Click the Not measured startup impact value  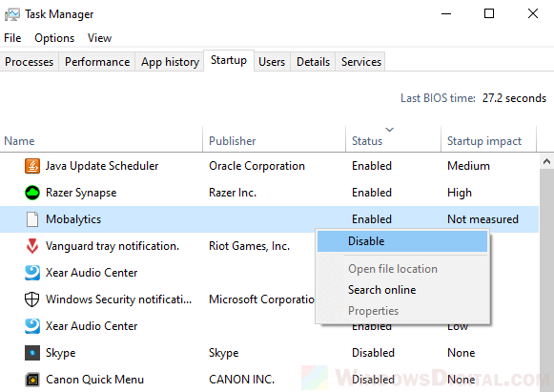(x=482, y=219)
